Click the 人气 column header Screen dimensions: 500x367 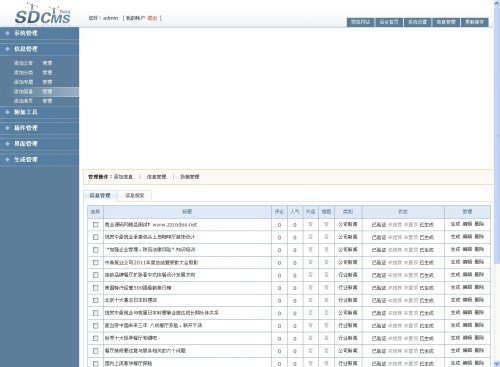coord(295,212)
